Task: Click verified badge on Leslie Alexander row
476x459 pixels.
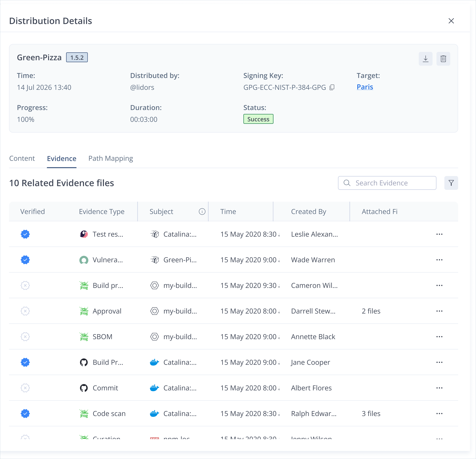Action: pos(25,234)
